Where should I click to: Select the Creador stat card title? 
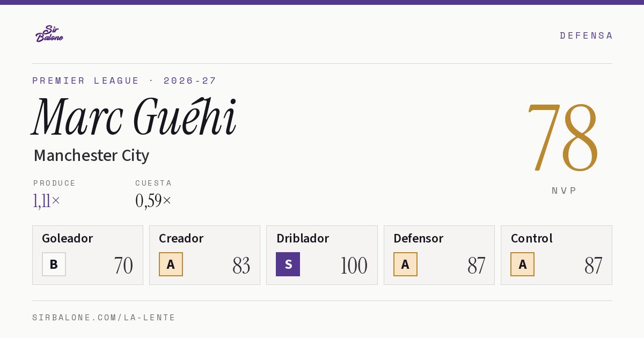pyautogui.click(x=181, y=238)
